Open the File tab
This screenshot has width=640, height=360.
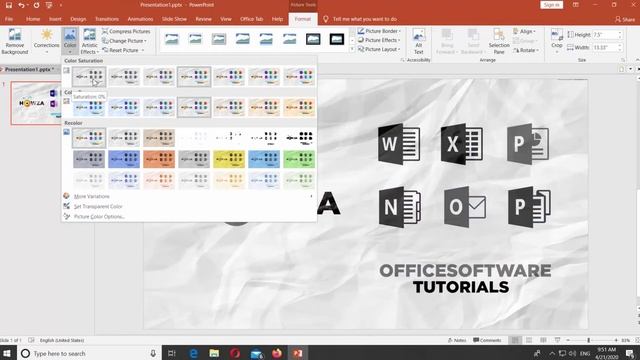click(9, 19)
